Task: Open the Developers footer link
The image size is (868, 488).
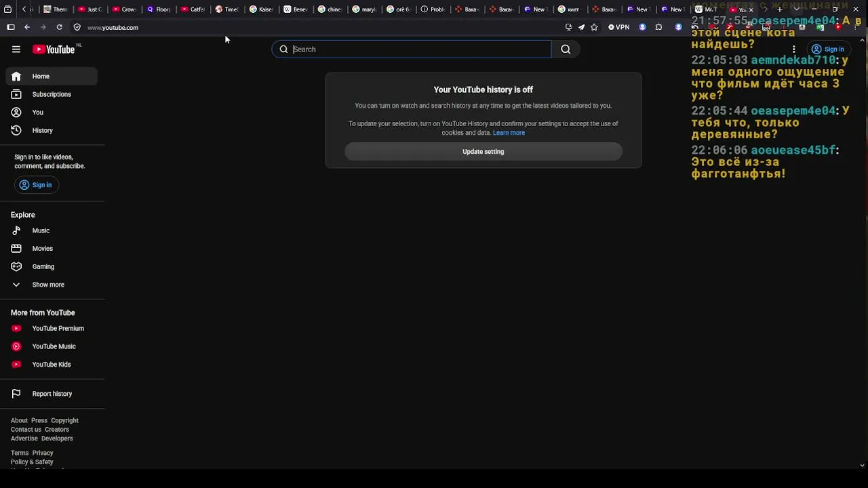Action: click(x=57, y=439)
